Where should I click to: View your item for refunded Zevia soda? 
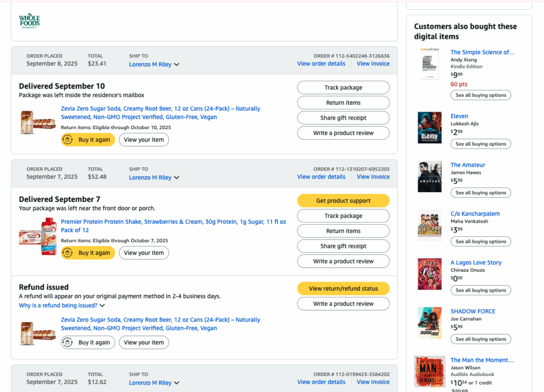click(x=144, y=343)
